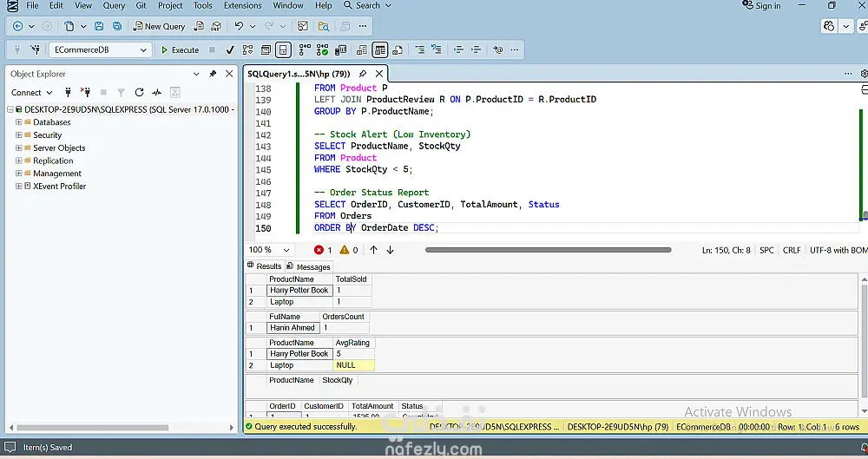Select the NULL AvgRating cell for Laptop
The height and width of the screenshot is (459, 868).
[x=354, y=365]
